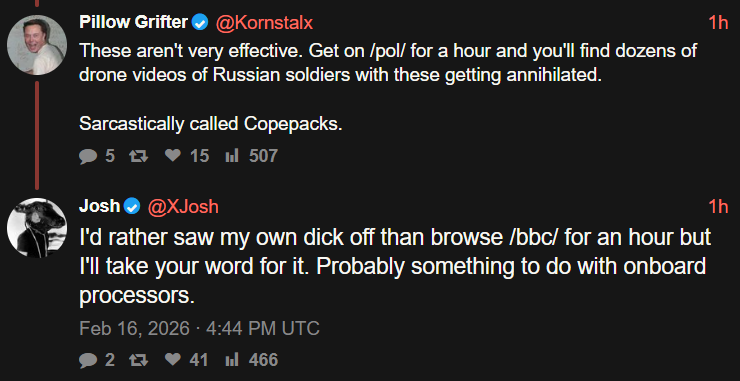Screen dimensions: 740x381
Task: Click Pillow Grifter's verified badge
Action: (201, 22)
